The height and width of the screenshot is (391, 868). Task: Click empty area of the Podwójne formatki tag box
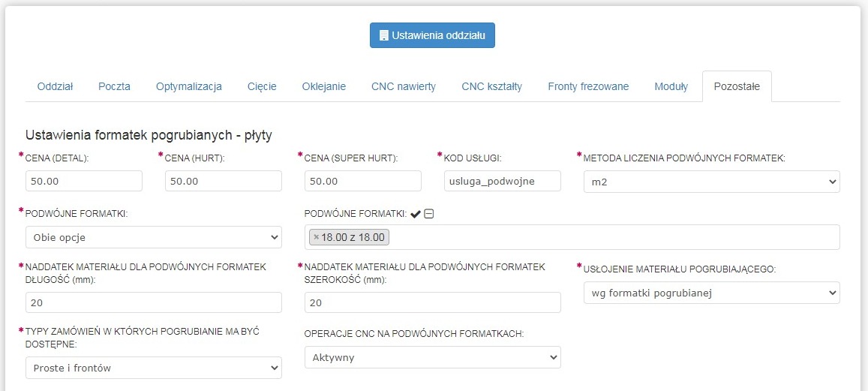point(600,237)
